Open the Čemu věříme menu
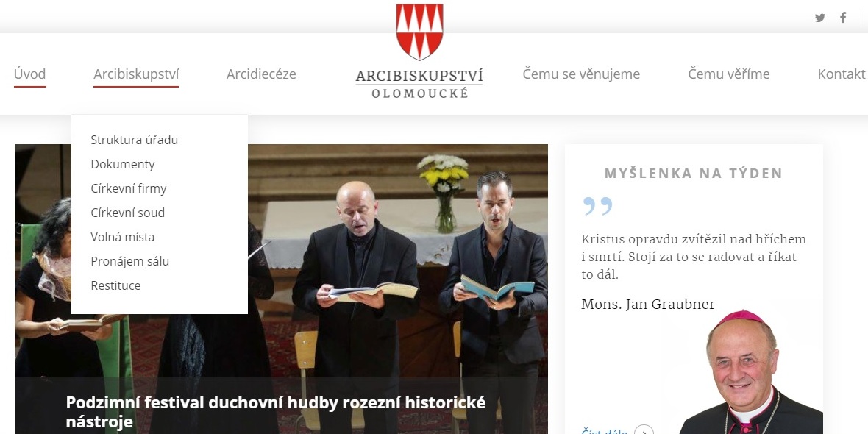868x434 pixels. coord(728,74)
